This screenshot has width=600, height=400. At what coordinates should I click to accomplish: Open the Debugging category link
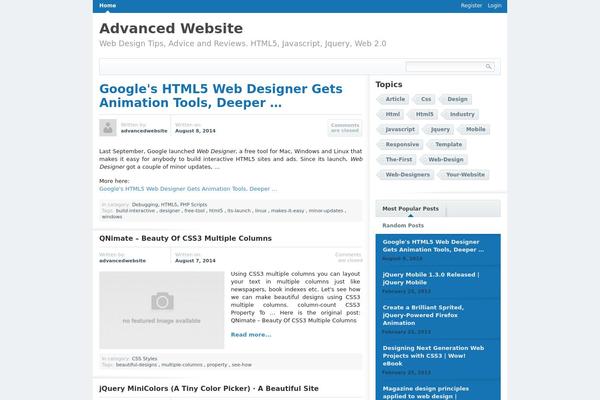145,205
